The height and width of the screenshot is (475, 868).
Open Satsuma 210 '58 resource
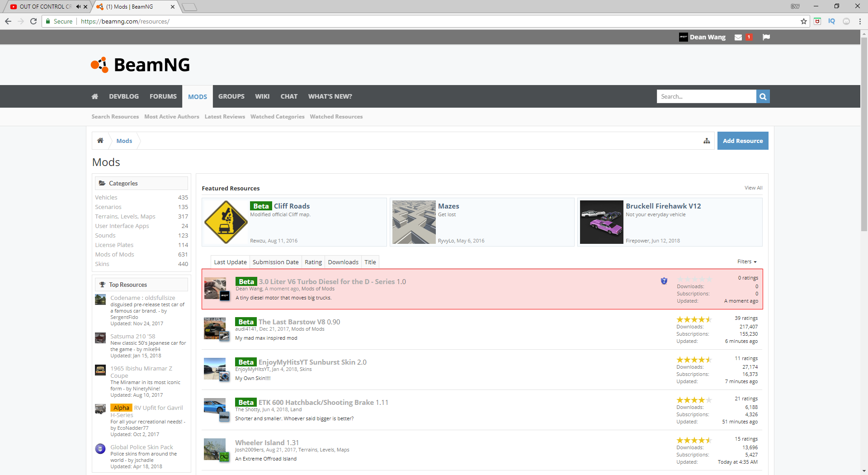click(x=133, y=336)
